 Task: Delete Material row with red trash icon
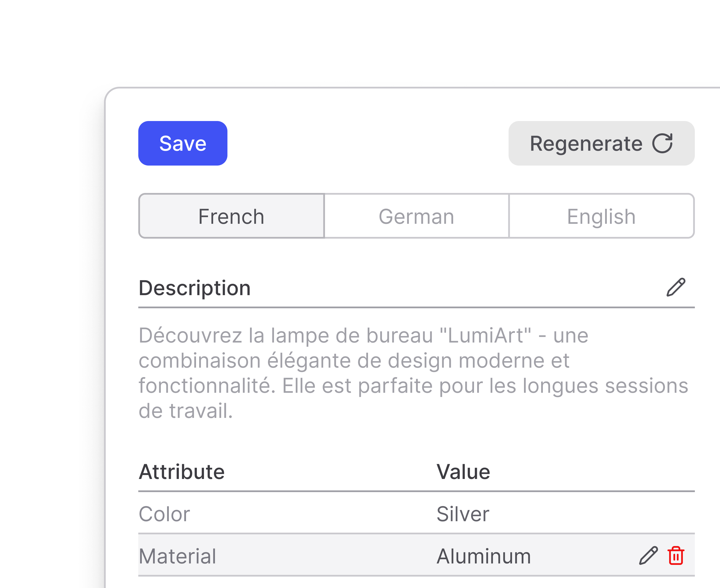(x=676, y=555)
